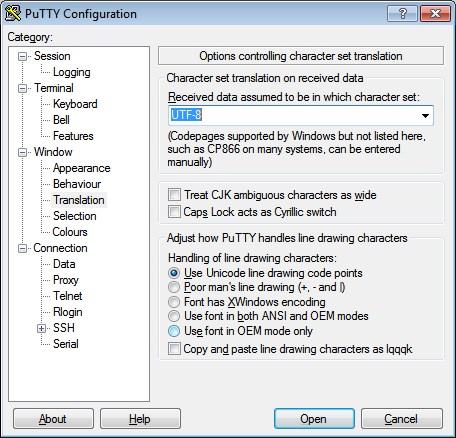This screenshot has width=456, height=438.
Task: Click the About button
Action: 53,419
